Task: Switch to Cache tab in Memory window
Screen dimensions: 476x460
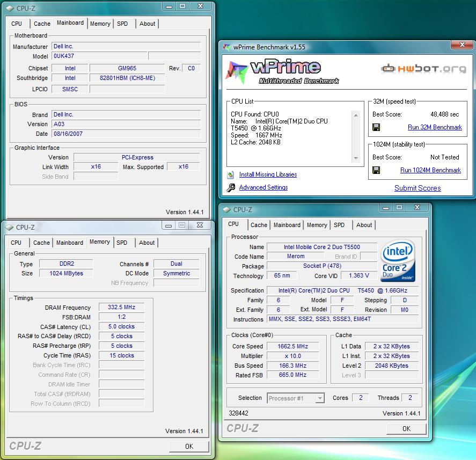Action: click(41, 243)
